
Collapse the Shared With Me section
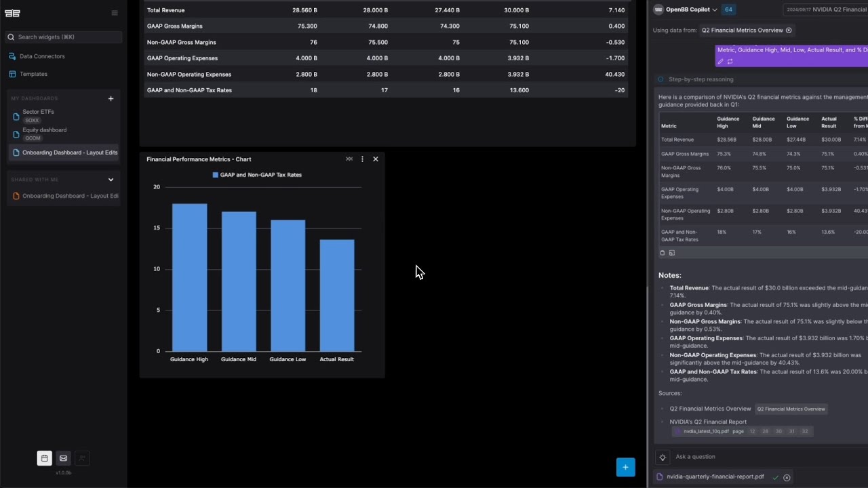point(111,180)
